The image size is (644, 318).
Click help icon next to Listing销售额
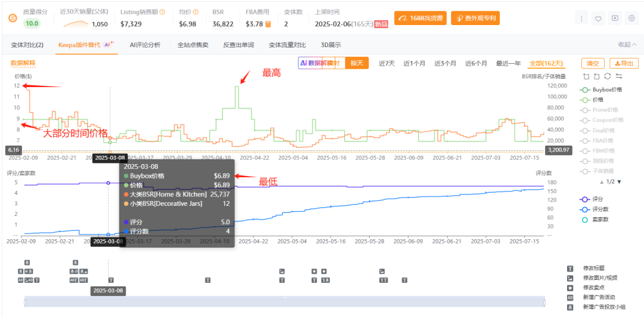(162, 12)
